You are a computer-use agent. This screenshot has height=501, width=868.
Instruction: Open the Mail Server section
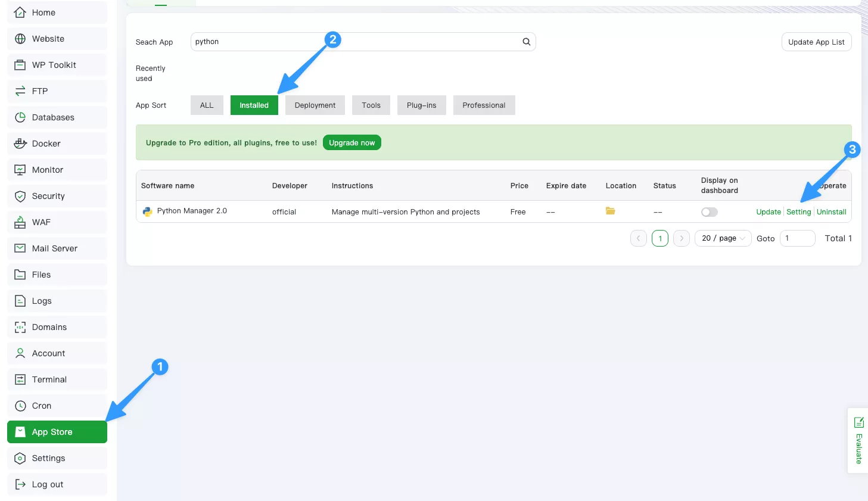[x=55, y=248]
